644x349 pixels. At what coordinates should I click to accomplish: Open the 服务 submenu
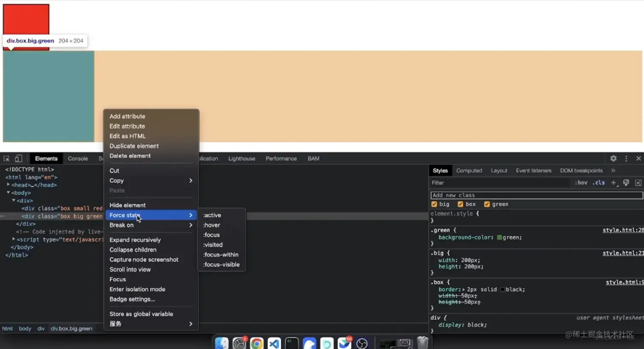pyautogui.click(x=151, y=324)
